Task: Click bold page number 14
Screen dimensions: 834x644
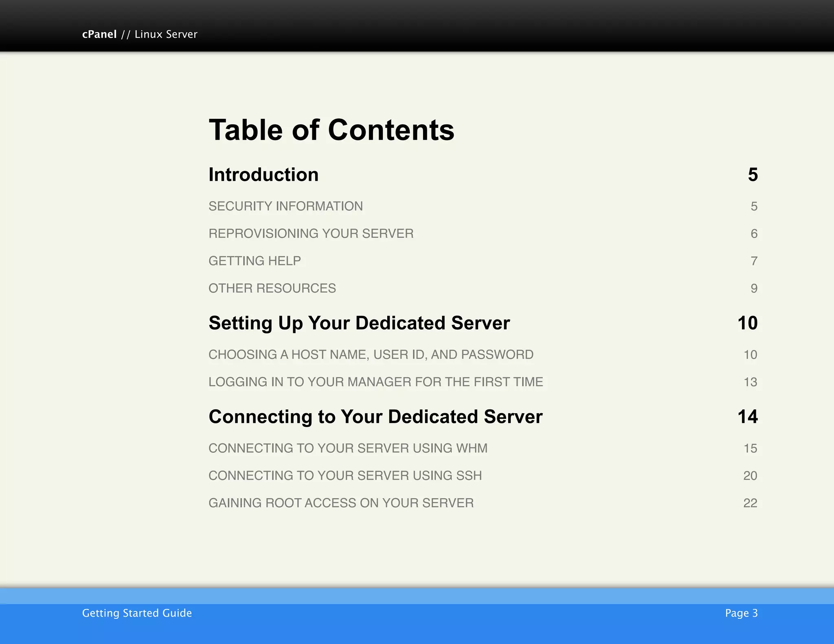Action: [748, 417]
